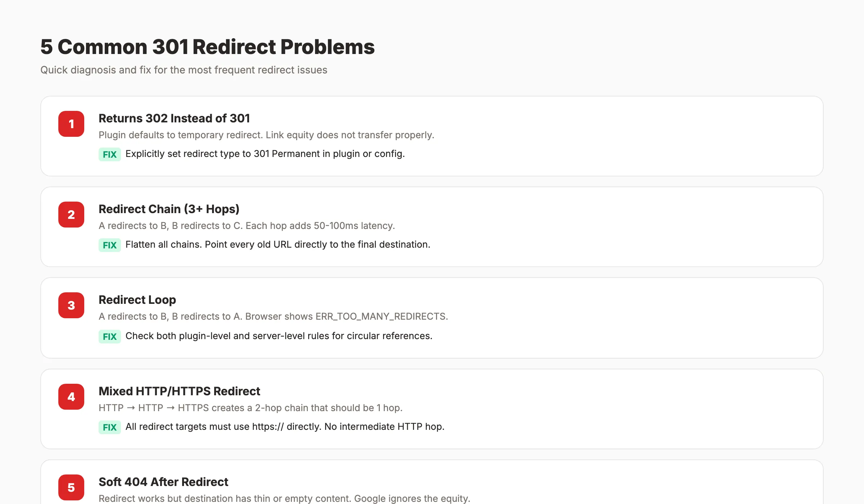
Task: Click the red number 5 badge
Action: coord(71,487)
